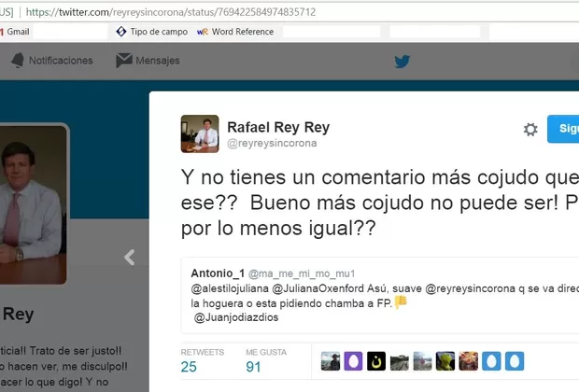
Task: Open the large profile photo on sidebar
Action: [34, 204]
